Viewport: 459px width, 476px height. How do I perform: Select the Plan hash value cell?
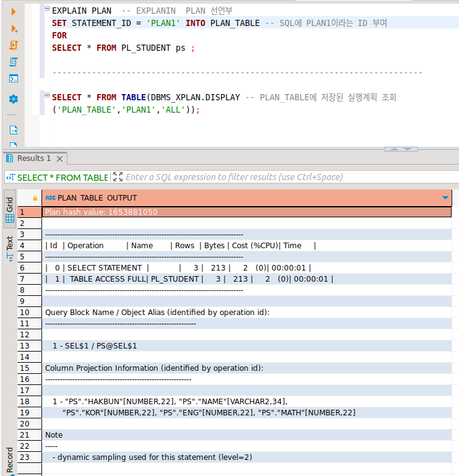coord(247,212)
